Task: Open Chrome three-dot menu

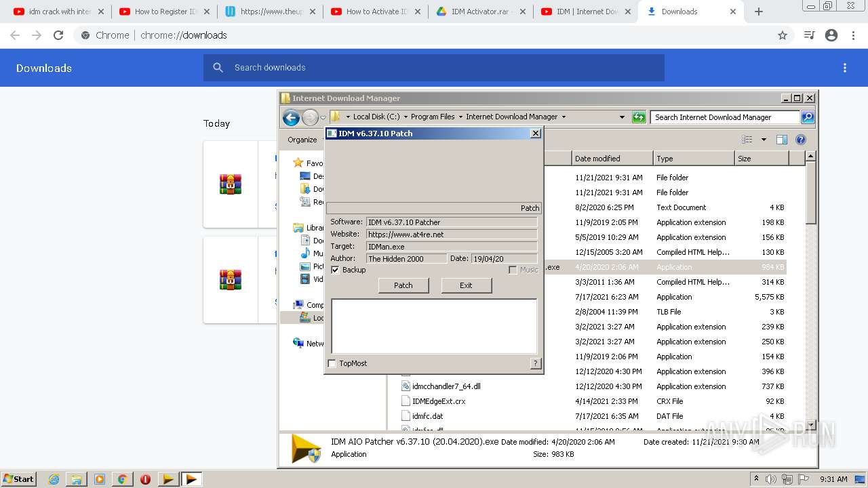Action: tap(853, 35)
